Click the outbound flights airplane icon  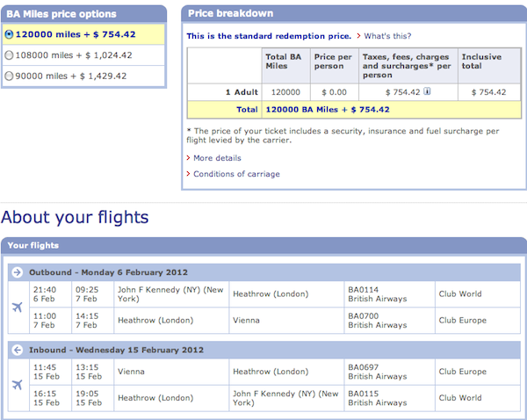click(x=18, y=307)
